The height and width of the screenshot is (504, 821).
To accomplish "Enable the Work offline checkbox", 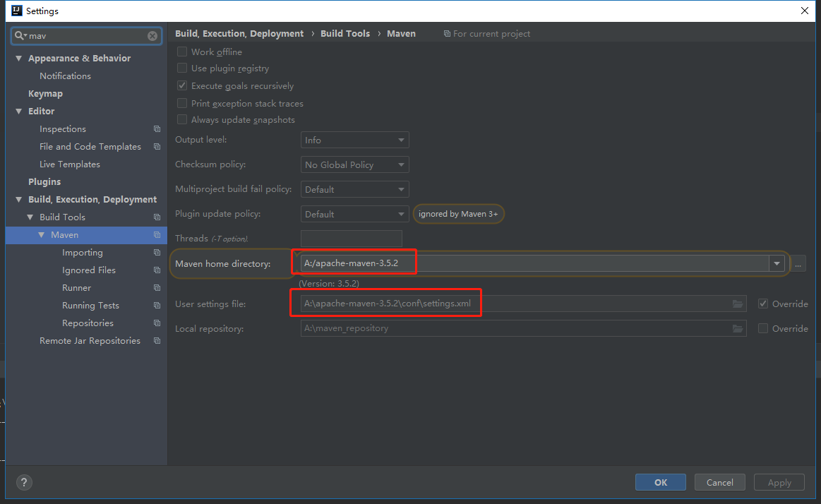I will (x=182, y=52).
